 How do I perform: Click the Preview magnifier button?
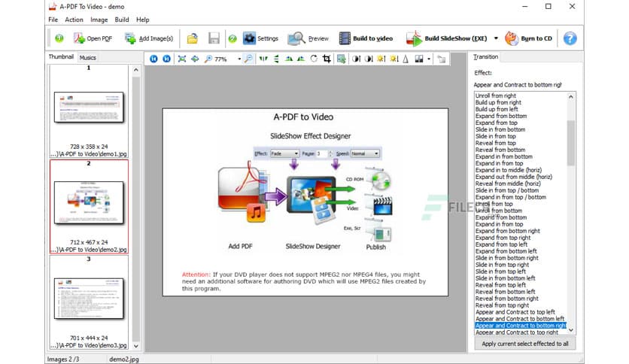[308, 38]
